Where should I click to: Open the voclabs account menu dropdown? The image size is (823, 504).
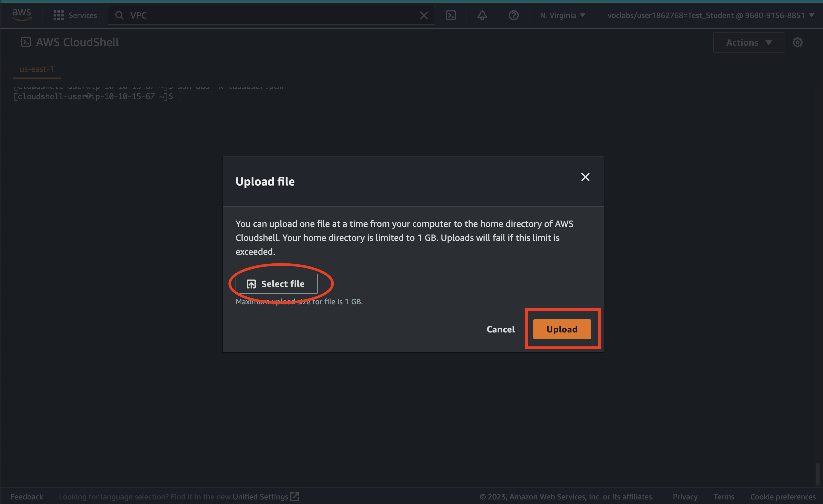click(x=710, y=15)
